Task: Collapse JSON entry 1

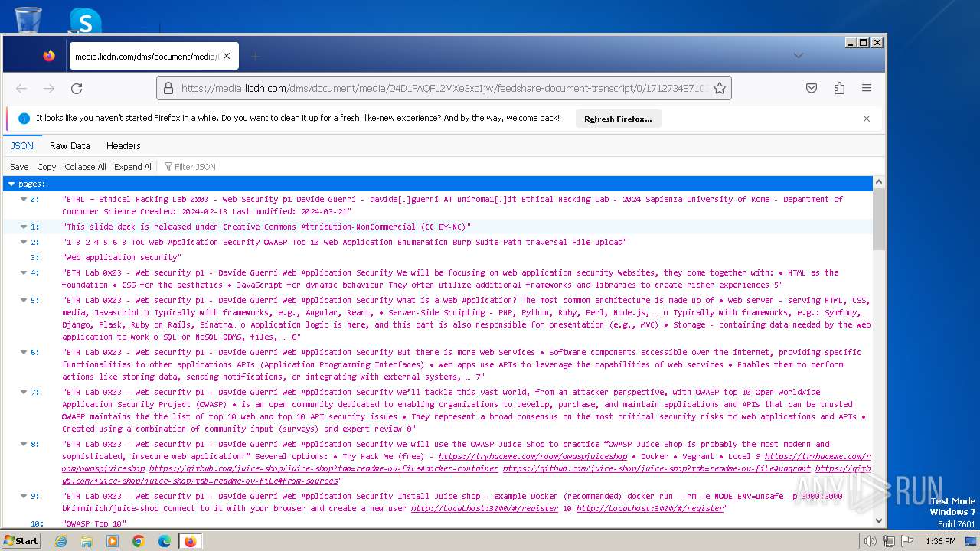Action: (x=24, y=227)
